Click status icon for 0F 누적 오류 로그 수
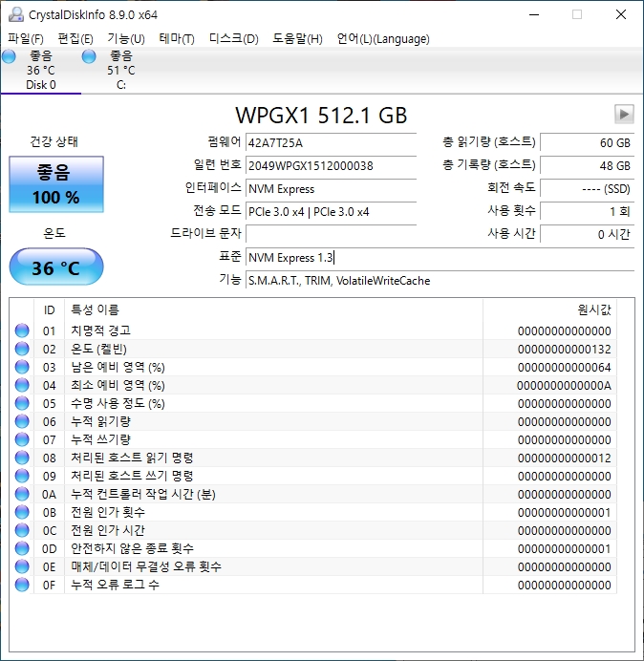This screenshot has width=644, height=661. coord(22,585)
